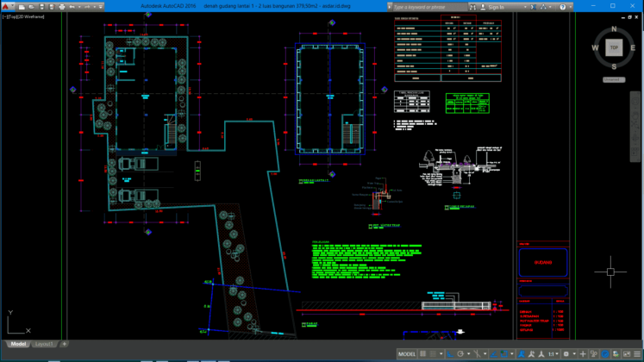This screenshot has width=644, height=362.
Task: Click the Save As icon
Action: point(52,7)
